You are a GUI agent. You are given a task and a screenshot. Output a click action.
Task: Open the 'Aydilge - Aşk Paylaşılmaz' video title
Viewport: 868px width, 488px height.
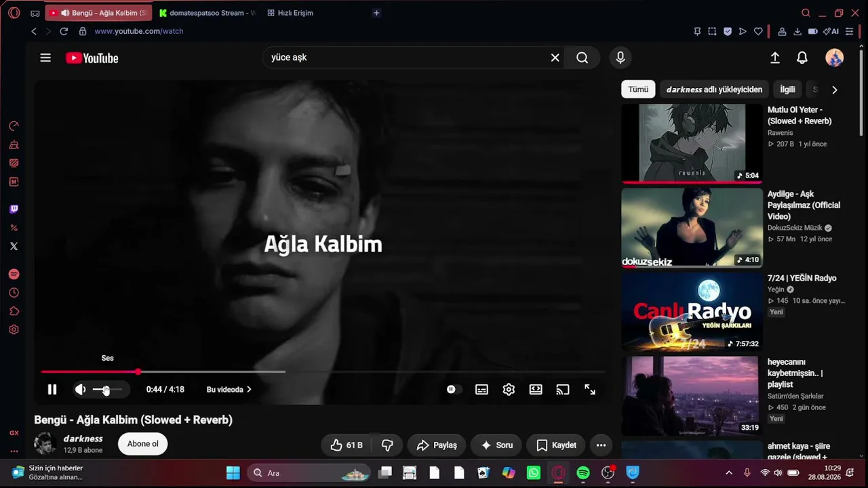pos(804,205)
